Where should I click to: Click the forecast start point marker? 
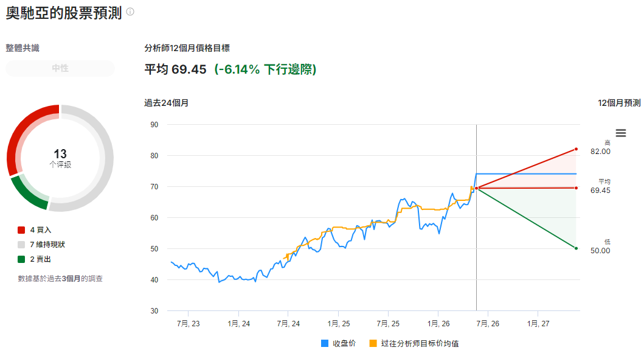point(476,188)
